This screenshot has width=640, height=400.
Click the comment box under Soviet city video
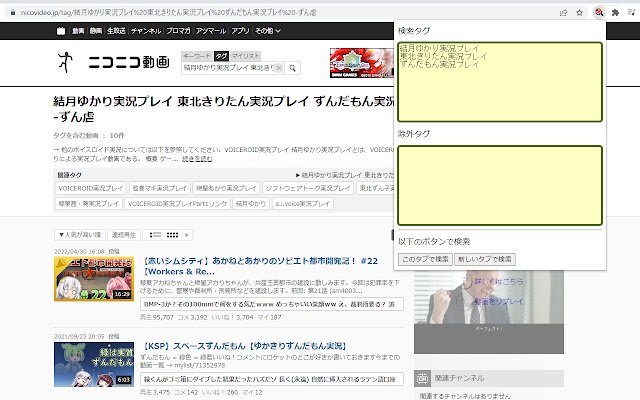[272, 304]
